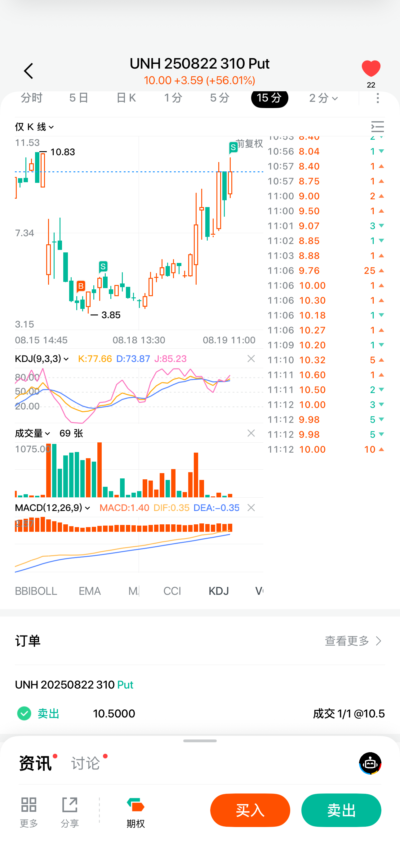Screen dimensions: 400x868
Task: Tap the orange 买入 buy button
Action: (x=250, y=810)
